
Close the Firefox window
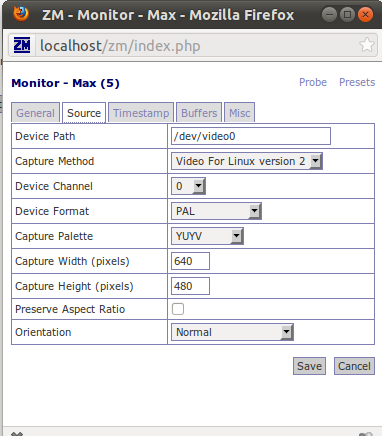coord(365,15)
